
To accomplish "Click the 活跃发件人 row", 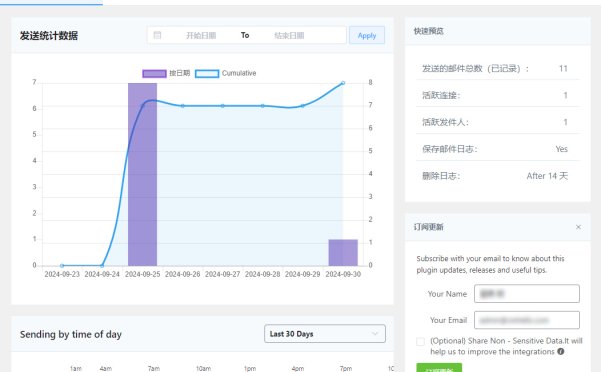I will (498, 122).
